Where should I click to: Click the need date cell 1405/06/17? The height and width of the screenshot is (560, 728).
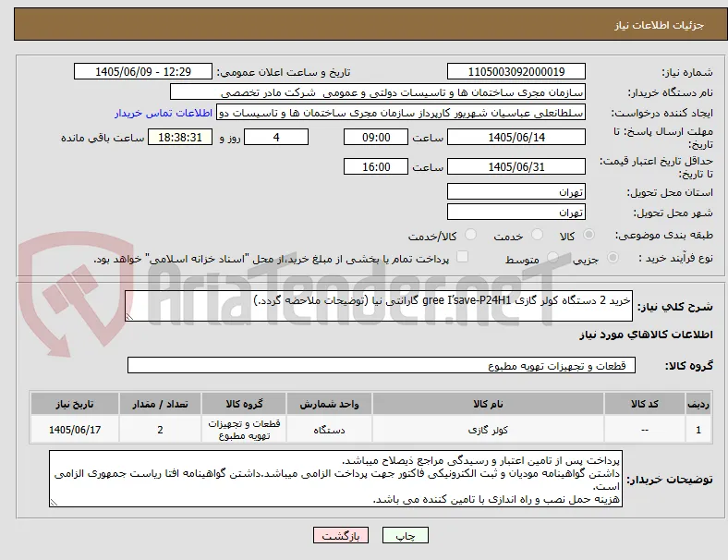point(75,430)
